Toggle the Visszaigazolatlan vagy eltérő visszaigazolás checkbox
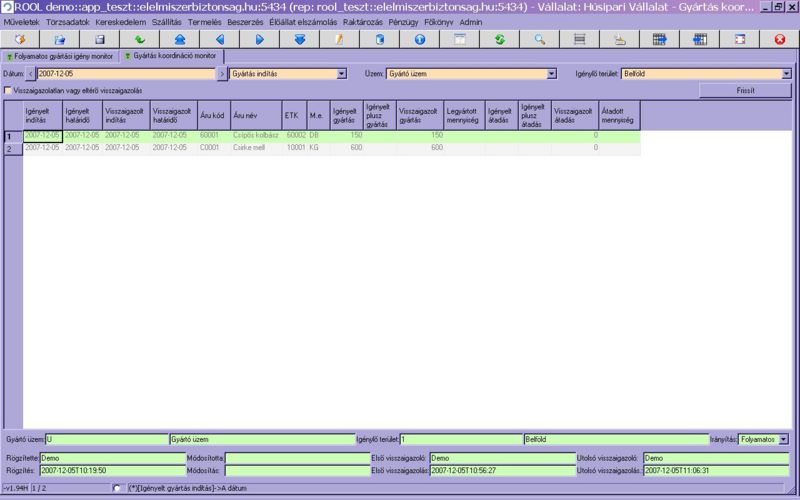 [x=8, y=90]
